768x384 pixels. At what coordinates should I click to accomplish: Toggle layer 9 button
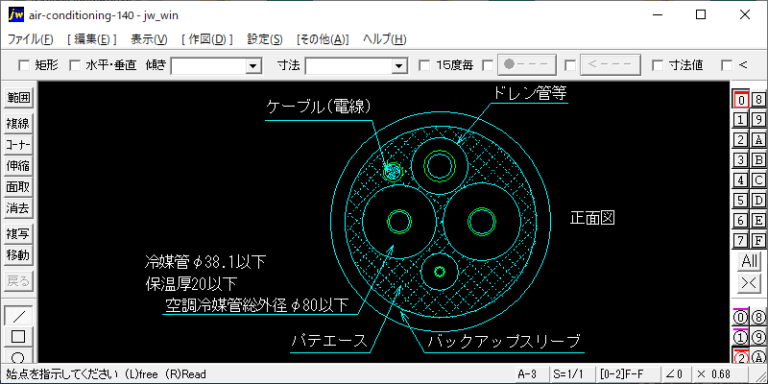[x=759, y=120]
